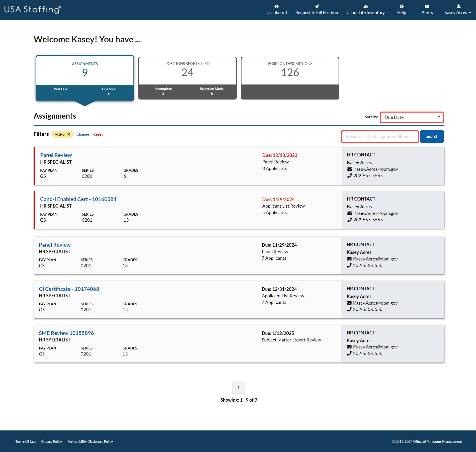The image size is (476, 452).
Task: Remove the Active filter chip
Action: [68, 134]
